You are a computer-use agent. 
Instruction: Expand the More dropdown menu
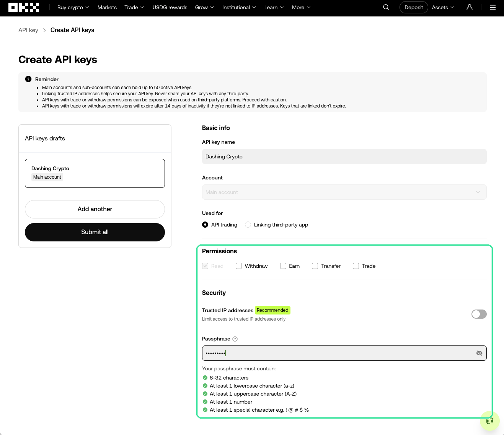[x=301, y=7]
